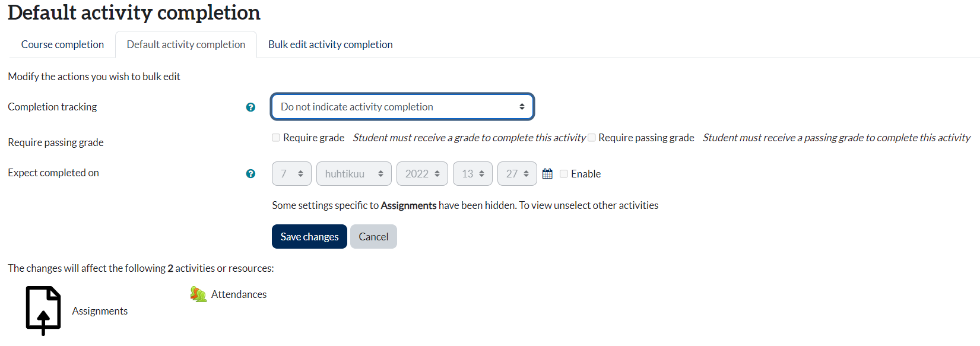Open the year dropdown showing 2022
Image resolution: width=980 pixels, height=346 pixels.
[x=422, y=174]
